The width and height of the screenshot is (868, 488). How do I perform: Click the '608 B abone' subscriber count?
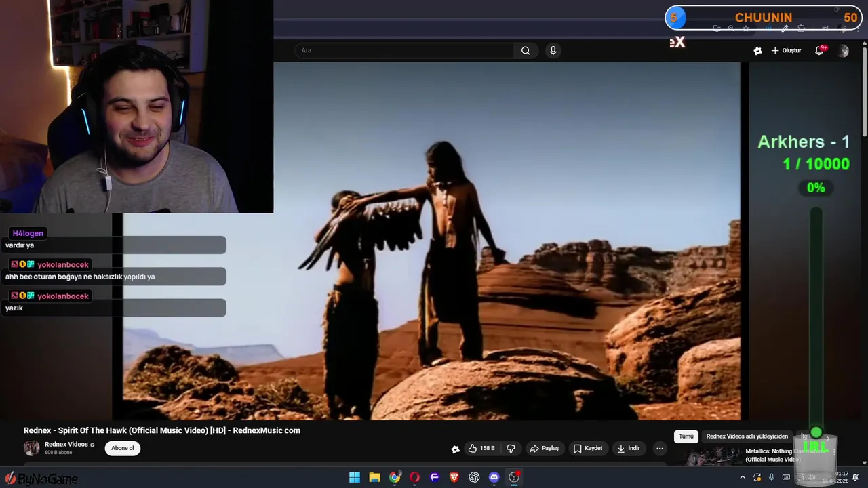(58, 453)
